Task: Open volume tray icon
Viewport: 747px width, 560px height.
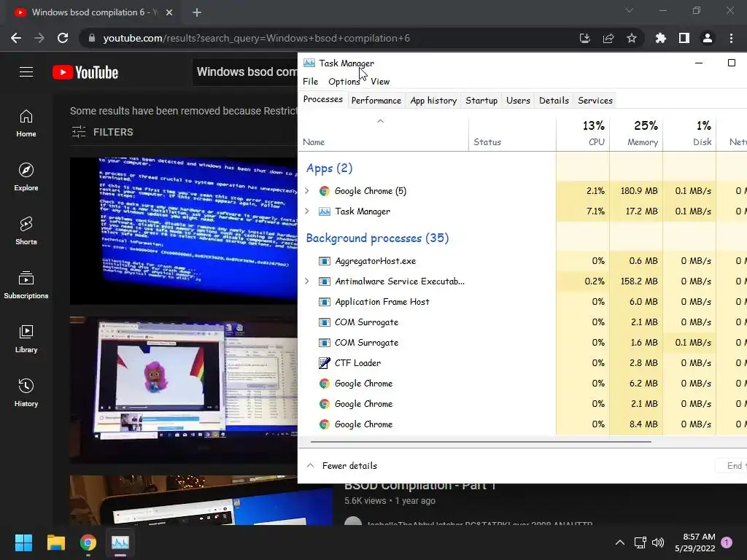Action: pyautogui.click(x=658, y=542)
